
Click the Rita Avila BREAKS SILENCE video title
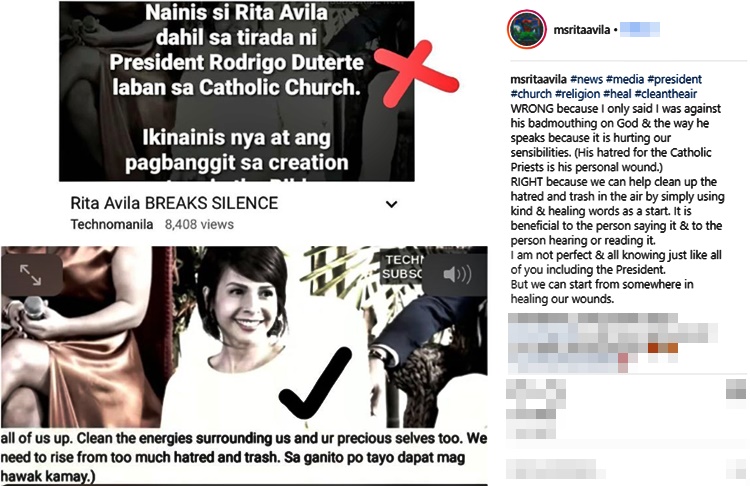174,203
